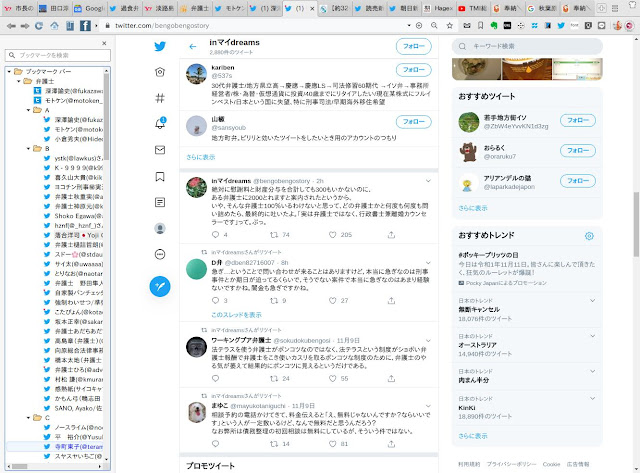640x473 pixels.
Task: Click the bookmarks panel horizontal scrollbar
Action: [x=19, y=466]
